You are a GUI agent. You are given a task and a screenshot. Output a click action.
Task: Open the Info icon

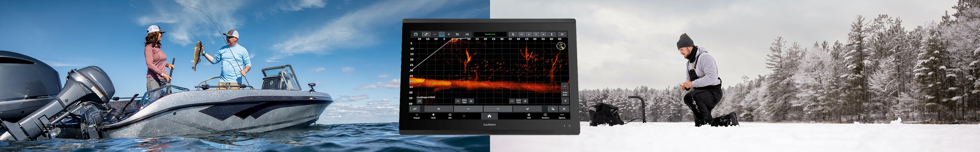coord(450,116)
